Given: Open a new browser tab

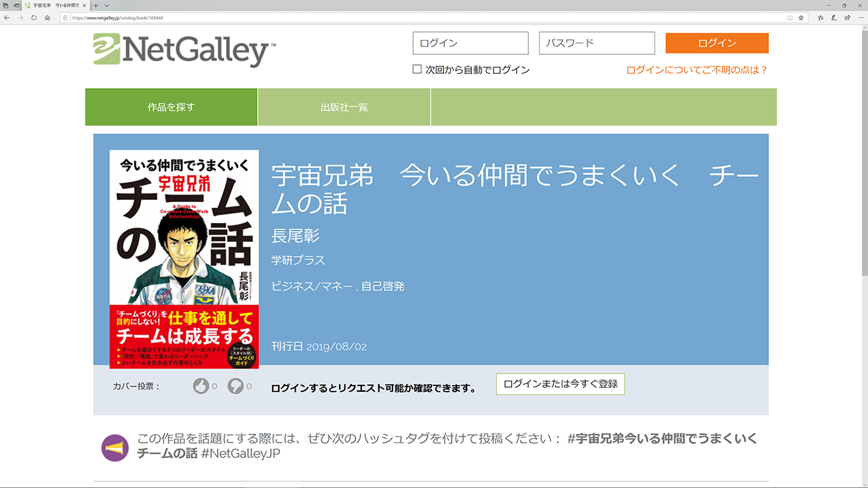Looking at the screenshot, I should [96, 5].
